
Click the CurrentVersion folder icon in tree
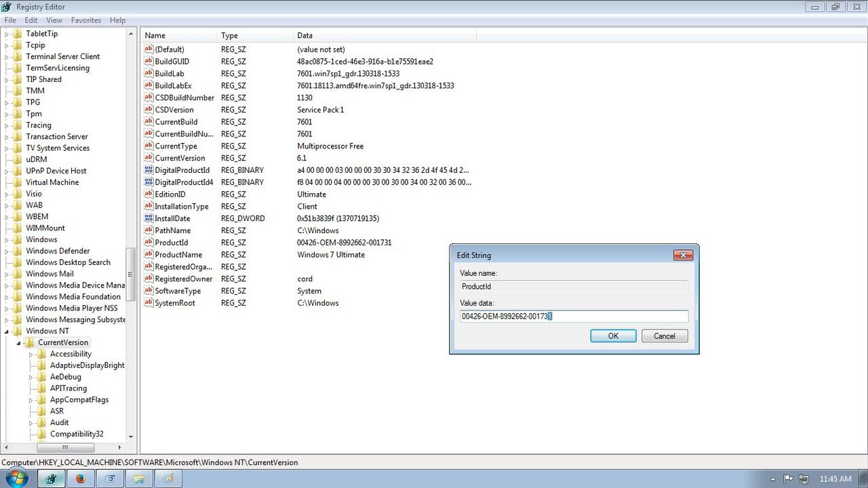coord(29,342)
